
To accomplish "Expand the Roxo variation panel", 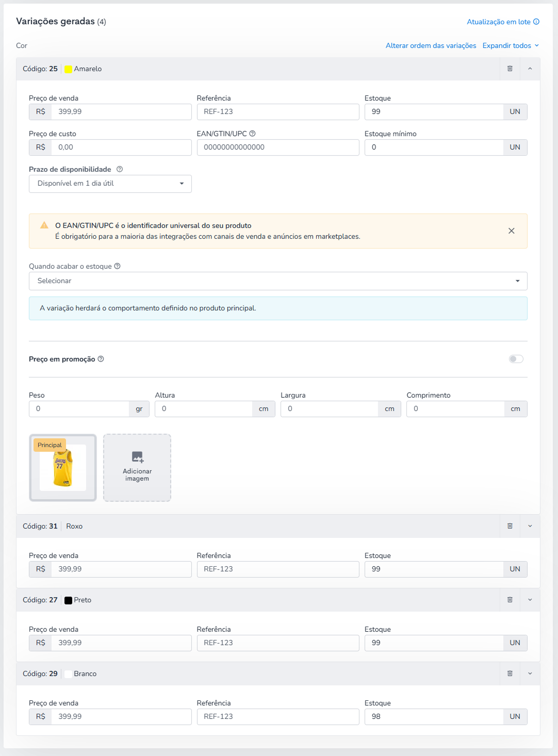I will [530, 526].
